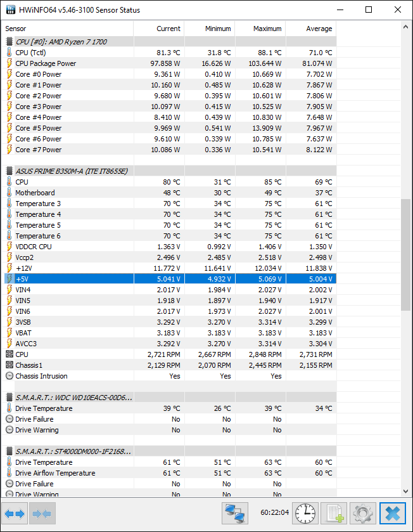Select the CPU [#0]: AMD Ryzen 7 1700 group row
The height and width of the screenshot is (532, 413).
pos(168,42)
